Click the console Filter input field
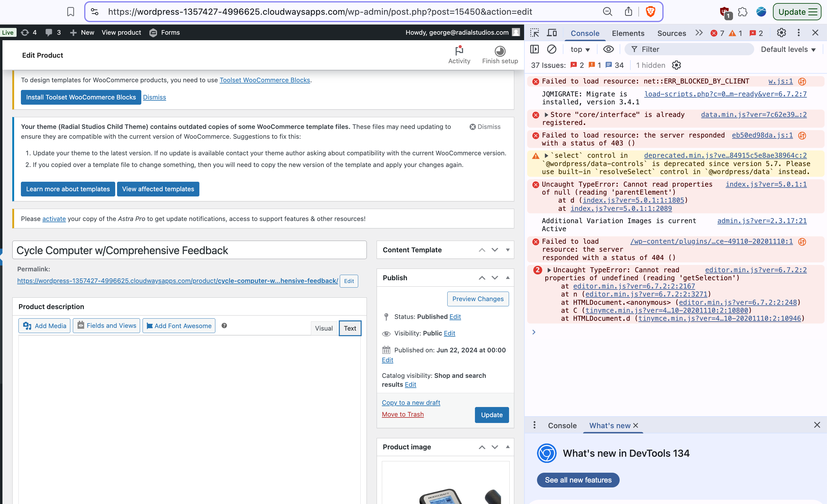827x504 pixels. point(689,49)
